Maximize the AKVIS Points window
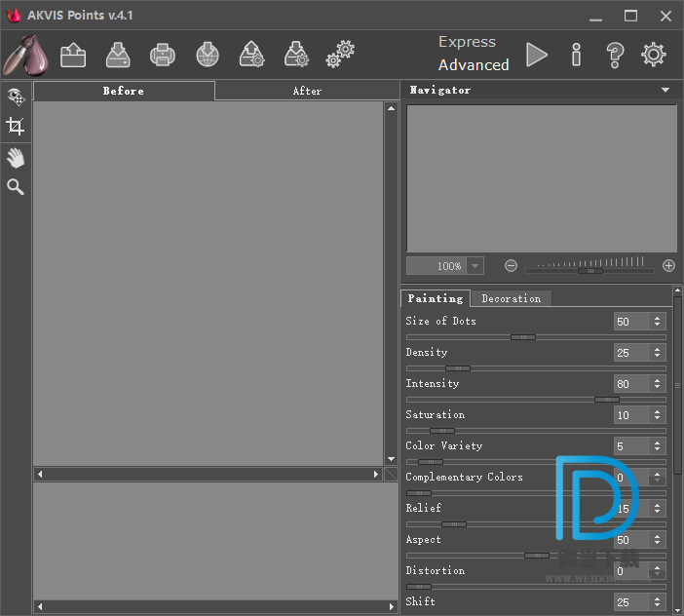Viewport: 684px width, 616px height. click(630, 17)
